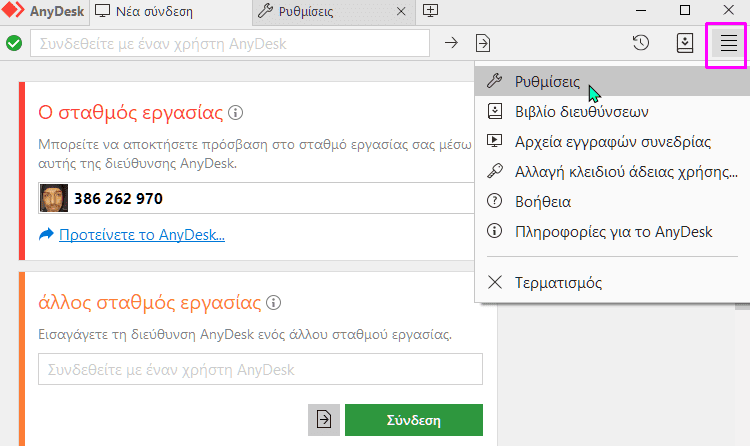The width and height of the screenshot is (750, 446).
Task: Click the share arrow icon beside Προτείνετε
Action: [x=46, y=234]
